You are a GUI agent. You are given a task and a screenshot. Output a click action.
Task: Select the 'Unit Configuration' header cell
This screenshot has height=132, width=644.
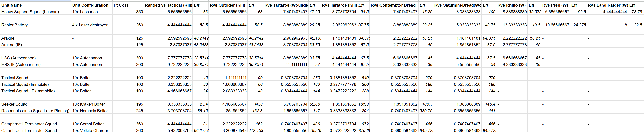(92, 5)
